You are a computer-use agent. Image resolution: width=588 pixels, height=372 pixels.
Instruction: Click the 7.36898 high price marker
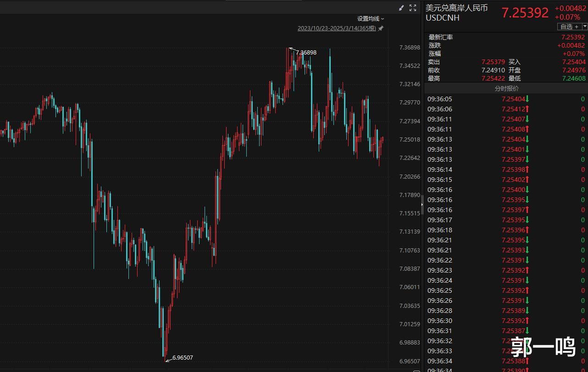306,52
